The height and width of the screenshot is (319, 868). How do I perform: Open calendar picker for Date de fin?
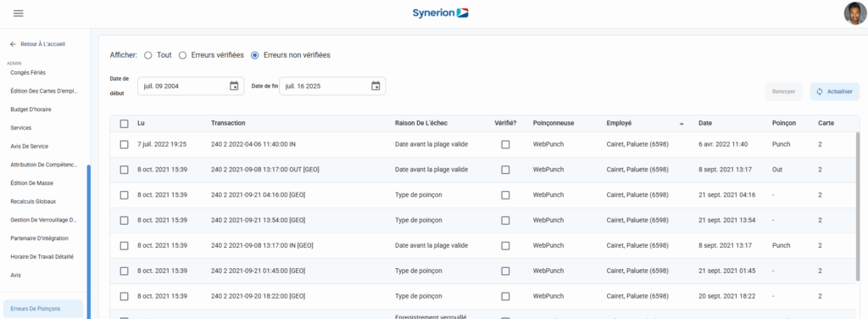(x=376, y=86)
